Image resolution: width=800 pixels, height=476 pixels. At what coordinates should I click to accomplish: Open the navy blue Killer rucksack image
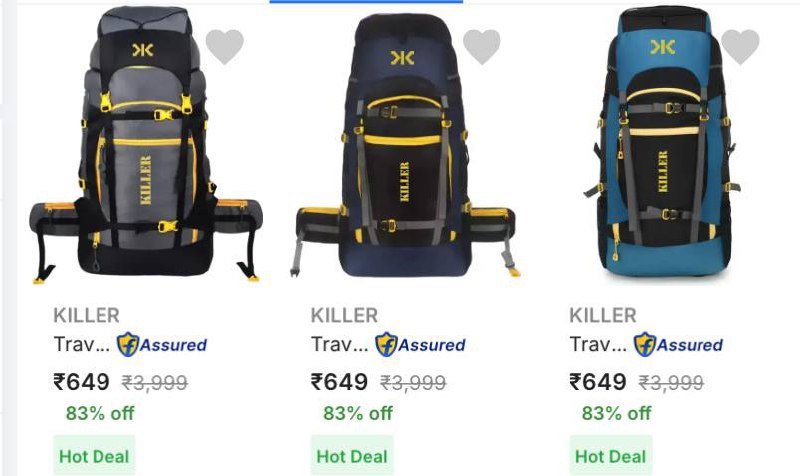(407, 146)
